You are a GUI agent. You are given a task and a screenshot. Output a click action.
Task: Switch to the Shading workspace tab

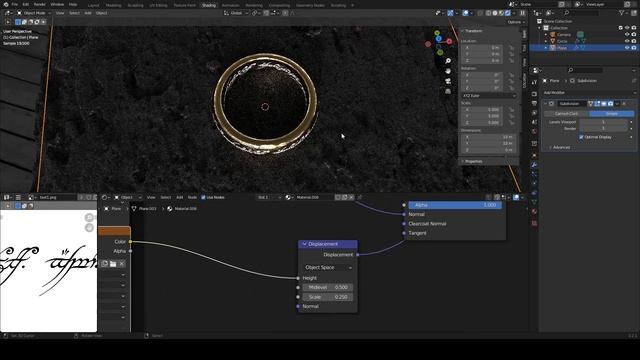click(209, 5)
